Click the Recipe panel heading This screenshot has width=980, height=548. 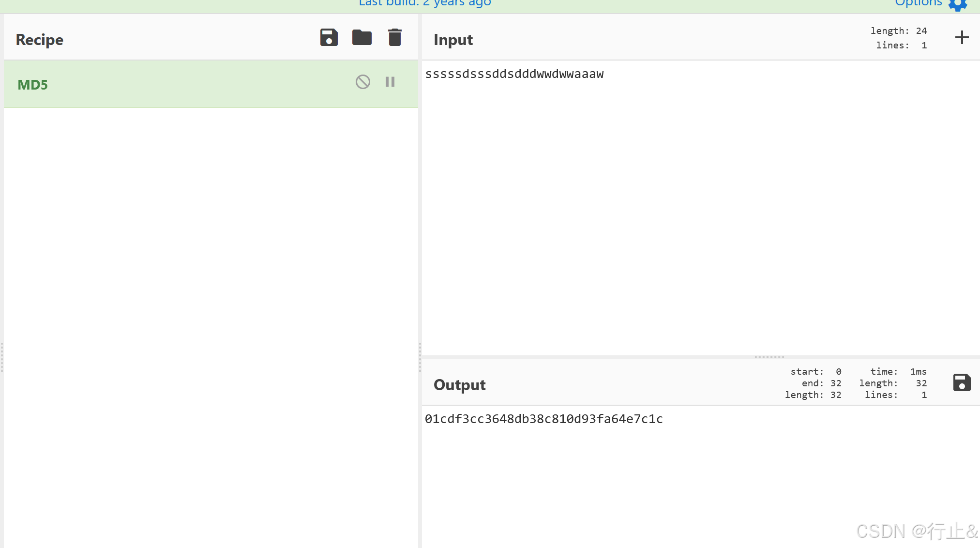tap(40, 40)
